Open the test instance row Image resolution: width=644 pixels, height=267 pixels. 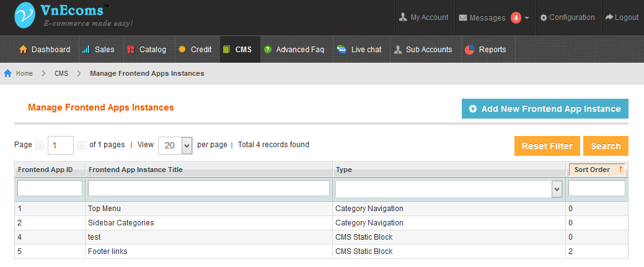pos(321,237)
